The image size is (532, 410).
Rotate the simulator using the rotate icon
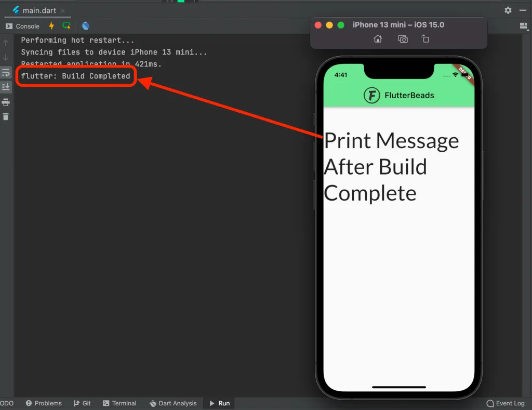pyautogui.click(x=425, y=39)
